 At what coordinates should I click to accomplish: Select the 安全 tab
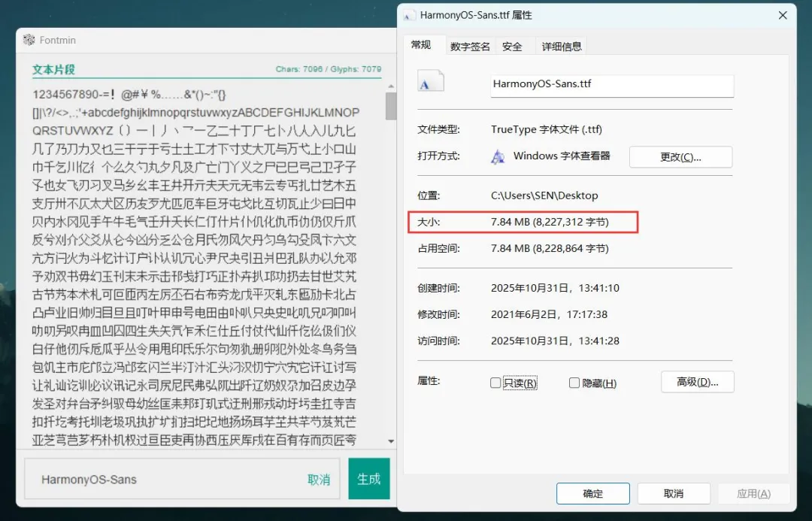tap(512, 47)
